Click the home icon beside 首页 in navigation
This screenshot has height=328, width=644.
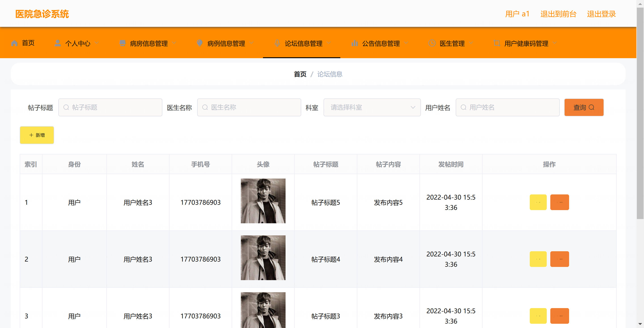(15, 43)
